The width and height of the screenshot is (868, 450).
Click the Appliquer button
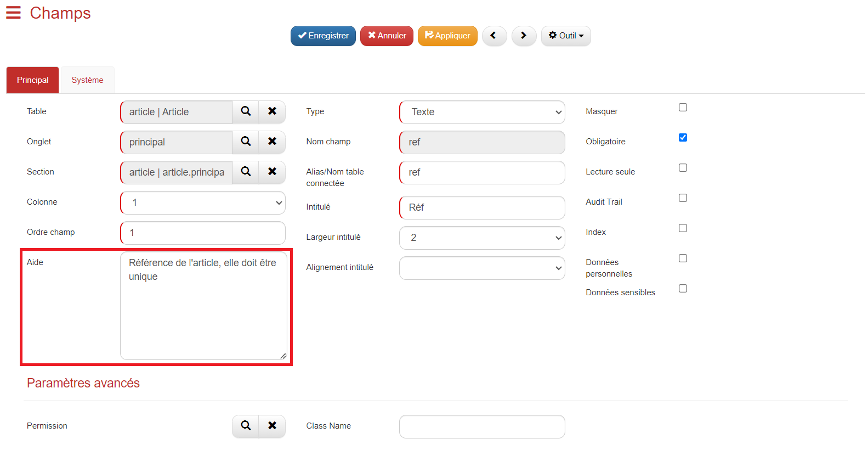447,36
